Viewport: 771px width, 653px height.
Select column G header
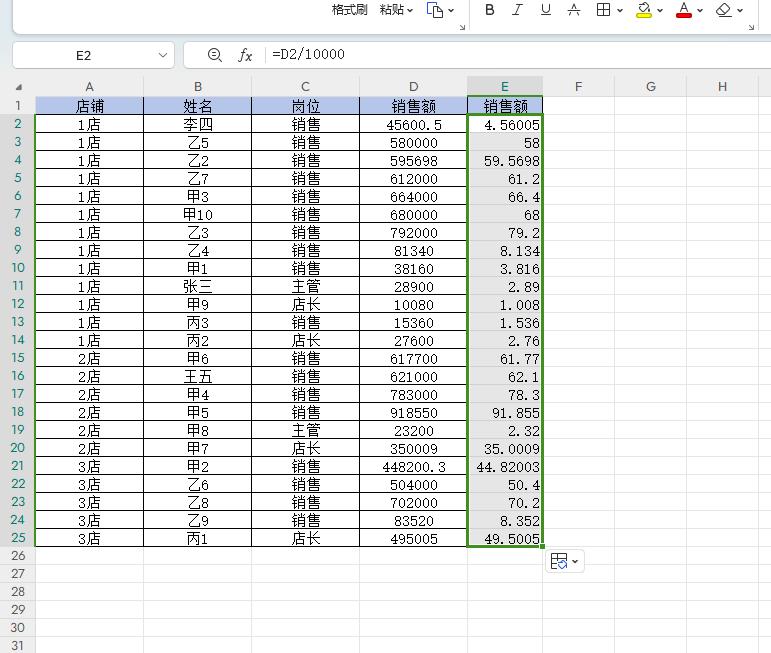tap(651, 87)
